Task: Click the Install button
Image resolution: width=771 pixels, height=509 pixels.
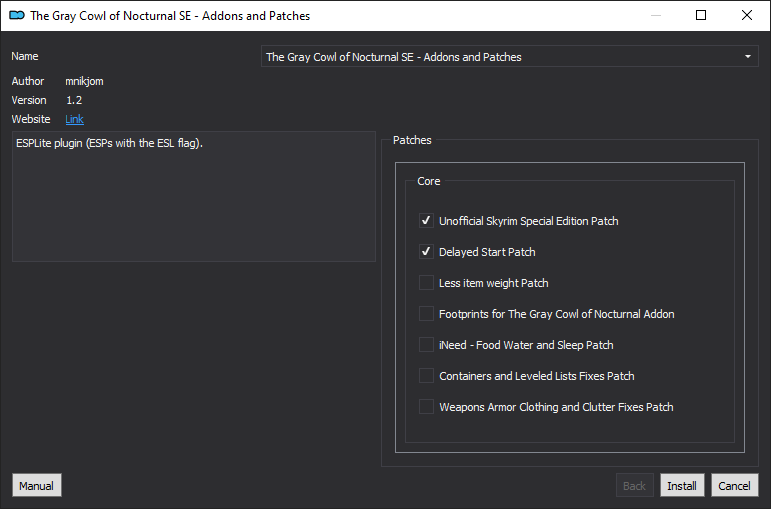Action: coord(682,485)
